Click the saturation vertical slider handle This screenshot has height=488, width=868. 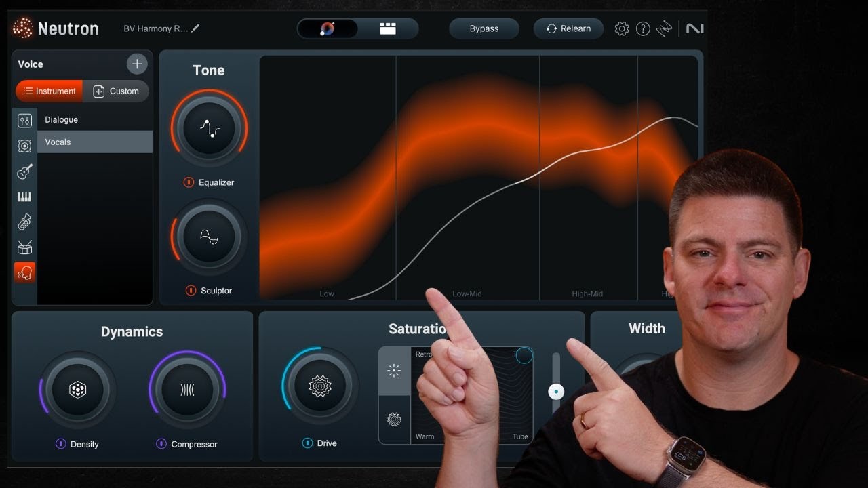[556, 391]
